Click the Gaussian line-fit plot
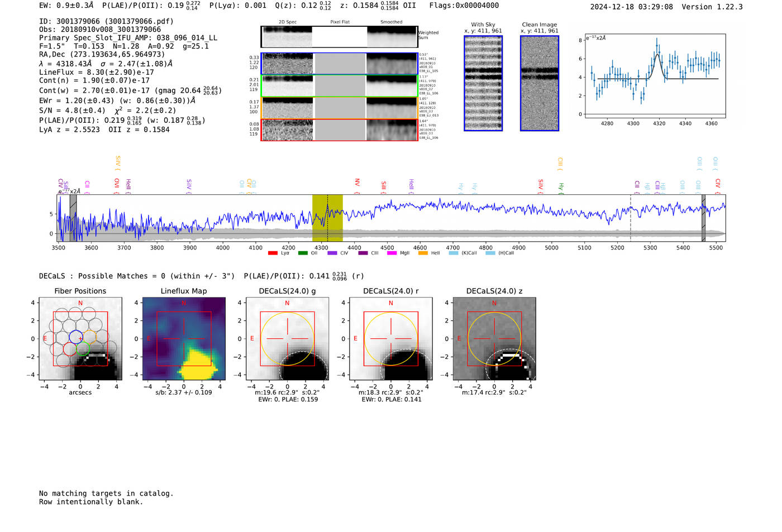This screenshot has width=782, height=532. tap(655, 76)
